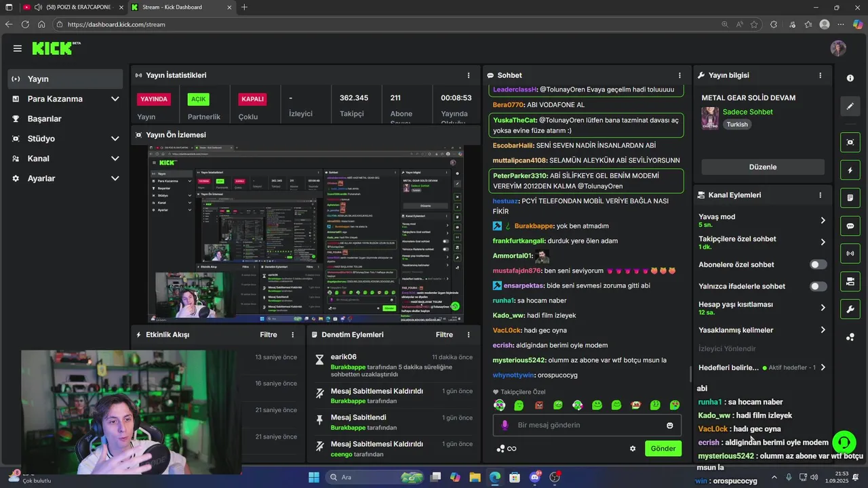This screenshot has width=868, height=488.
Task: Open Filtre in Etkinlik Akışı panel
Action: coord(269,335)
